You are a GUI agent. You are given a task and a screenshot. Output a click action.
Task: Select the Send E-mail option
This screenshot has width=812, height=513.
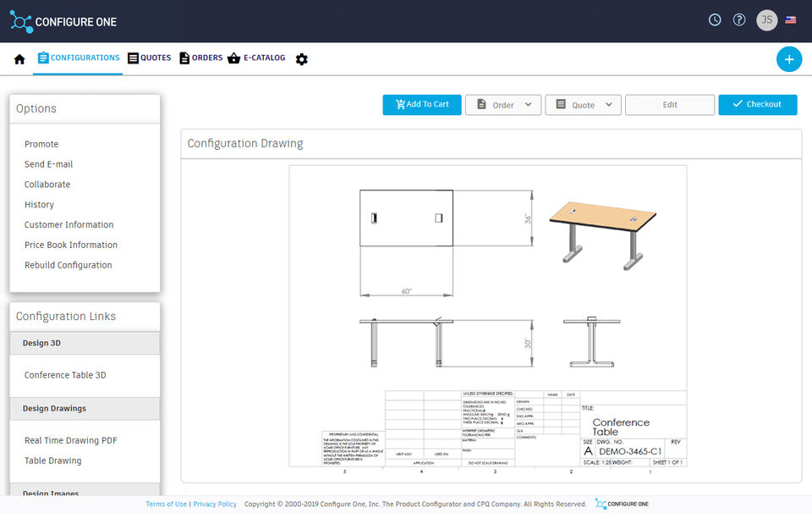point(49,164)
